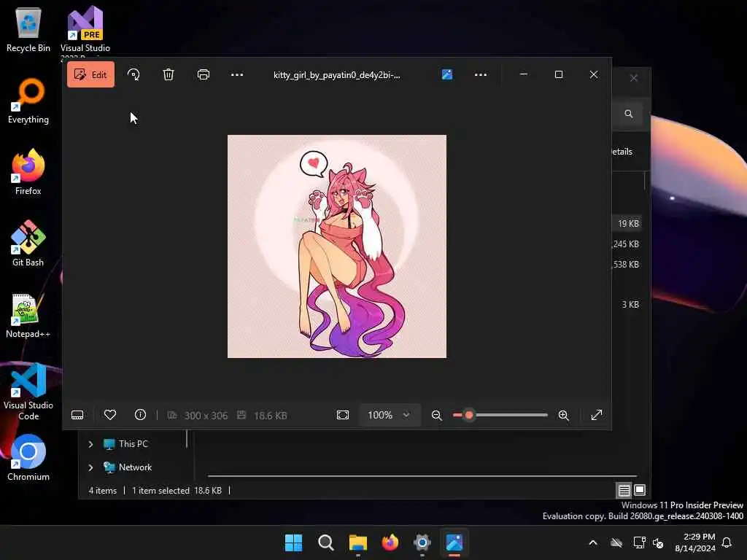This screenshot has height=560, width=747.
Task: Open the blue Designer app icon in the title bar
Action: tap(447, 74)
